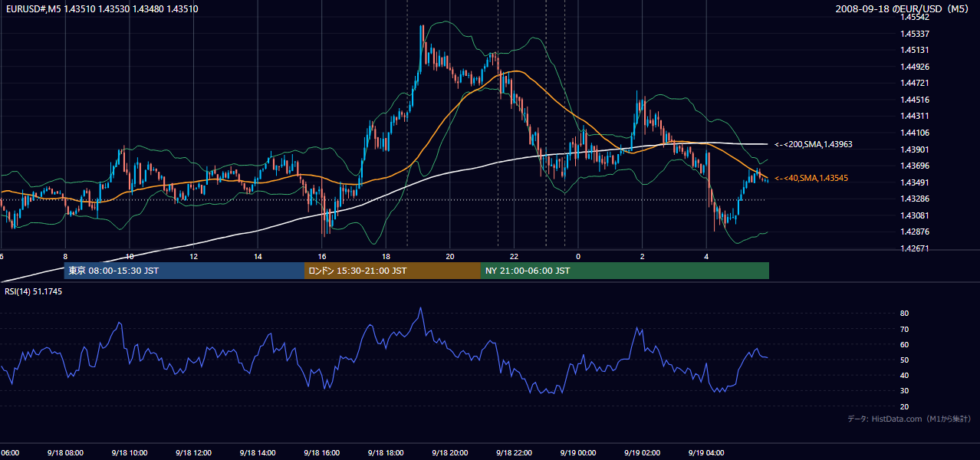Click the 9/18 08:00 time axis label
The height and width of the screenshot is (460, 980).
(64, 452)
